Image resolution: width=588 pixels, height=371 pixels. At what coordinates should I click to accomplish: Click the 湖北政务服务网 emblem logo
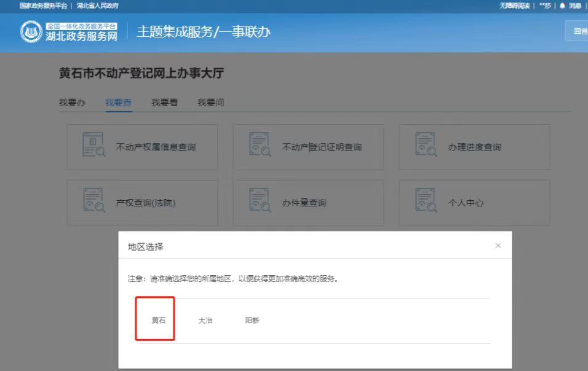31,32
